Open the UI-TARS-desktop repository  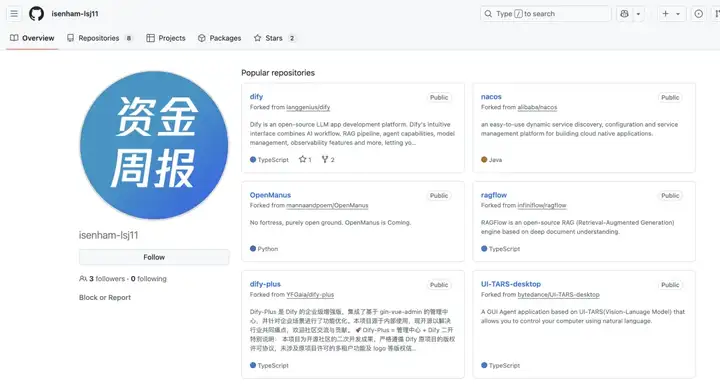coord(511,284)
